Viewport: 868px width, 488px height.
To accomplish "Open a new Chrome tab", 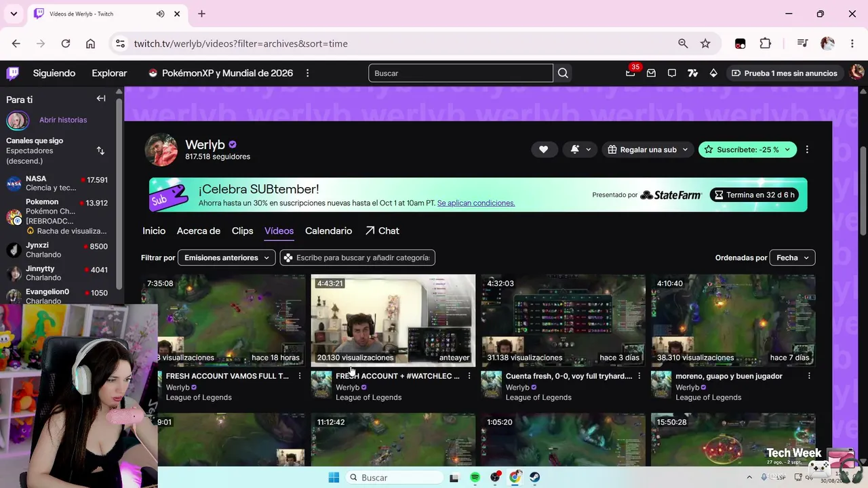I will pyautogui.click(x=201, y=14).
